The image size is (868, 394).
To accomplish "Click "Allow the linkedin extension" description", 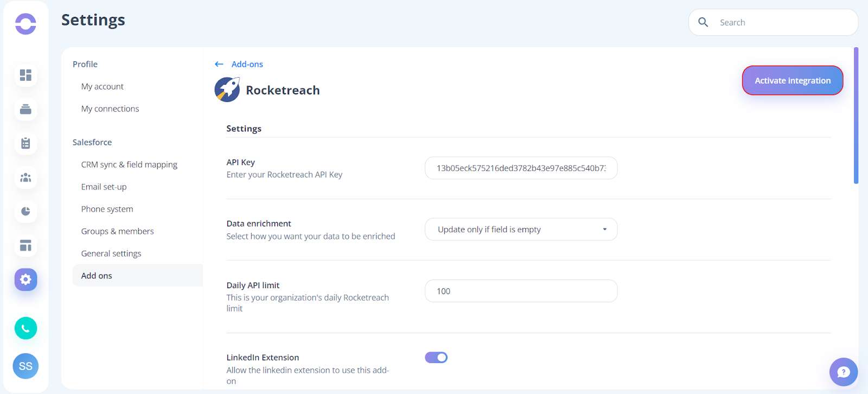I will coord(308,376).
